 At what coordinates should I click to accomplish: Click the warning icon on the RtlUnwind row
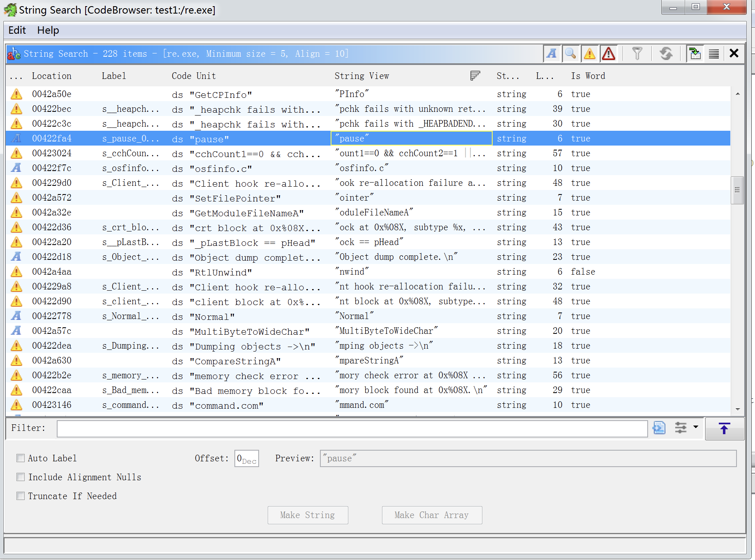tap(16, 272)
